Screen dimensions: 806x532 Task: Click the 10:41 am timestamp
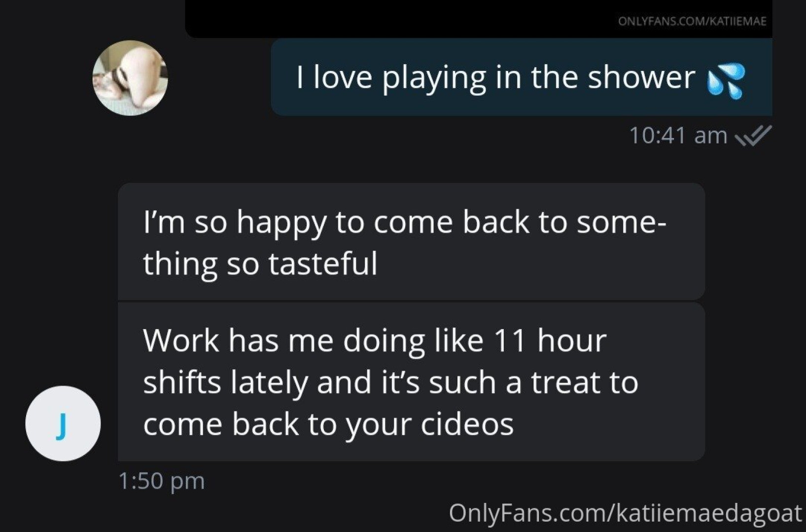(x=678, y=135)
